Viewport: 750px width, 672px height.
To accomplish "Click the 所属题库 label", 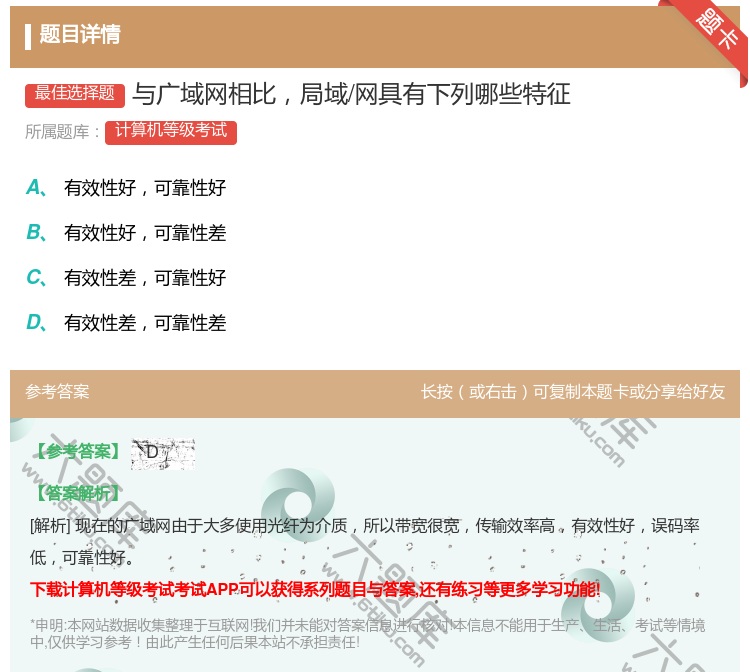I will click(62, 132).
